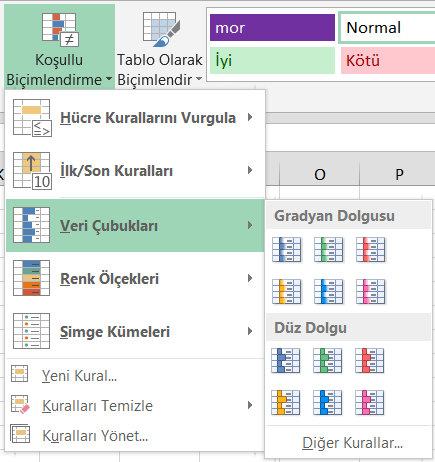Image resolution: width=435 pixels, height=462 pixels.
Task: Click the Yeni Kural icon
Action: [19, 374]
